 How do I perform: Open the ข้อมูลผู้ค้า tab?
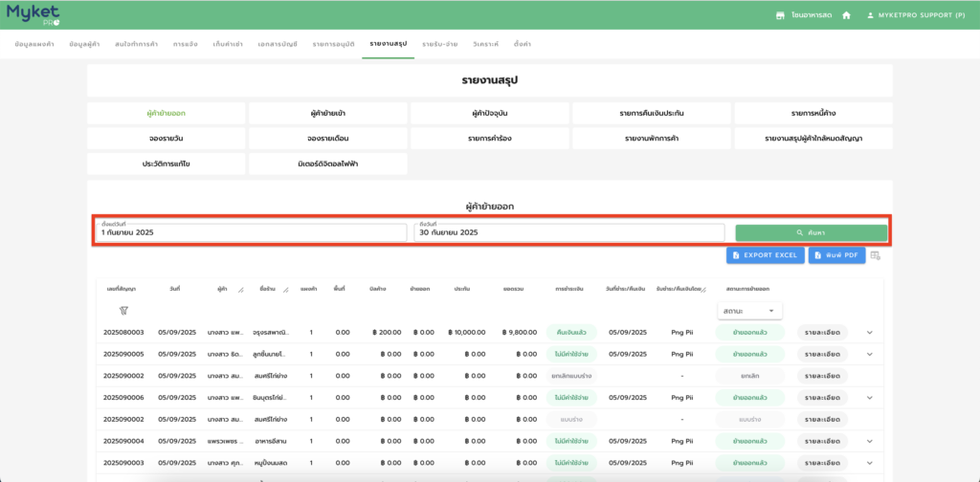[x=85, y=44]
